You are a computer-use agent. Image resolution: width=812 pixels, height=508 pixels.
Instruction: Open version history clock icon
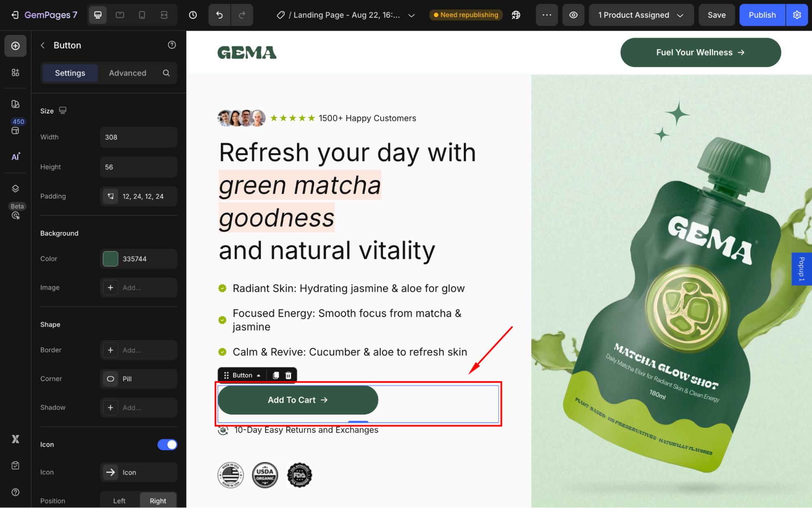pyautogui.click(x=193, y=15)
